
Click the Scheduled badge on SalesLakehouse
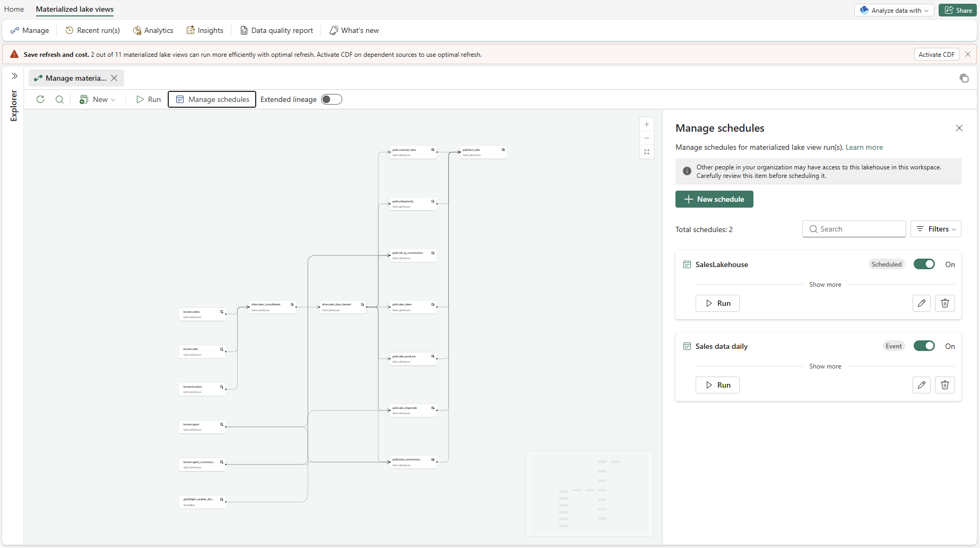tap(887, 264)
